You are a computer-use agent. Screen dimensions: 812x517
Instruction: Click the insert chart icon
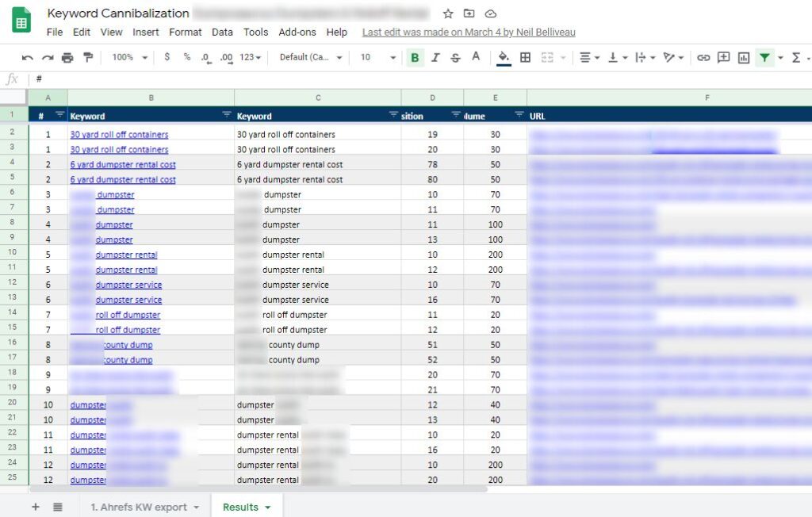[x=744, y=58]
